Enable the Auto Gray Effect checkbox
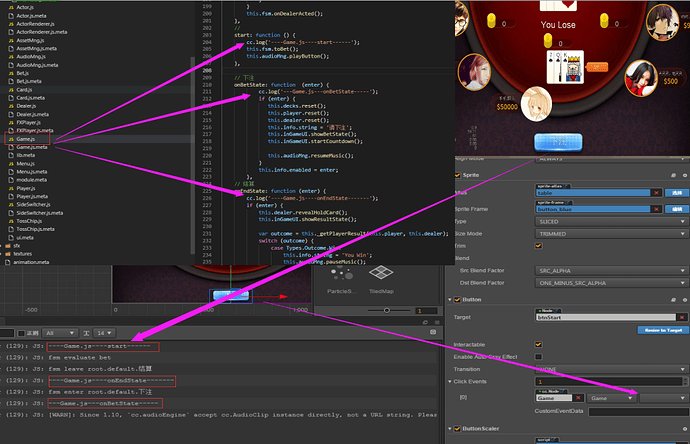 click(x=538, y=357)
